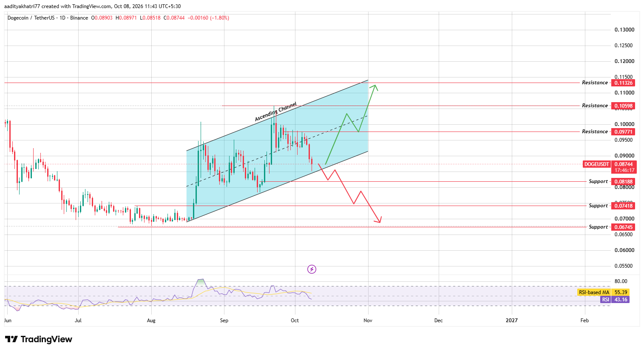
Task: Click the DOGEUSDT current price tag
Action: tap(597, 164)
